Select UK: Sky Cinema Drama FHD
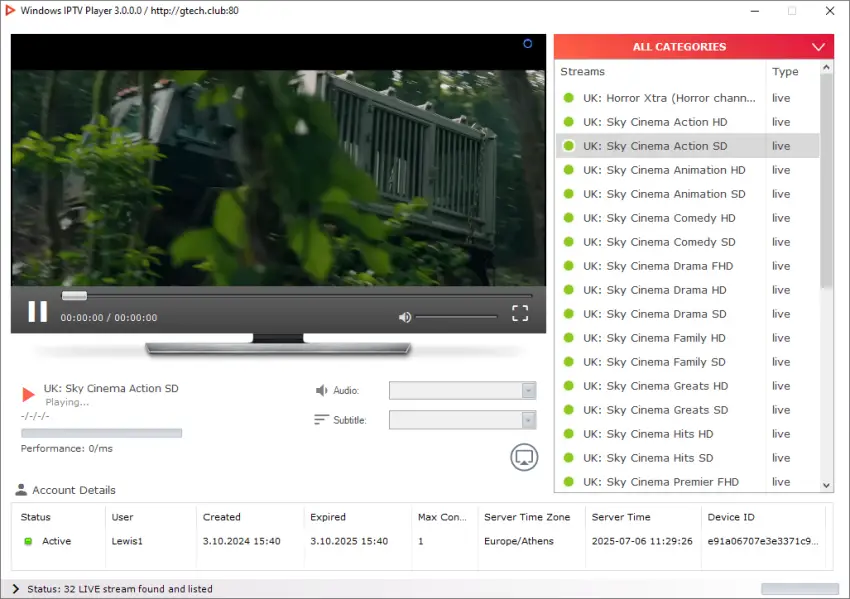 click(687, 266)
